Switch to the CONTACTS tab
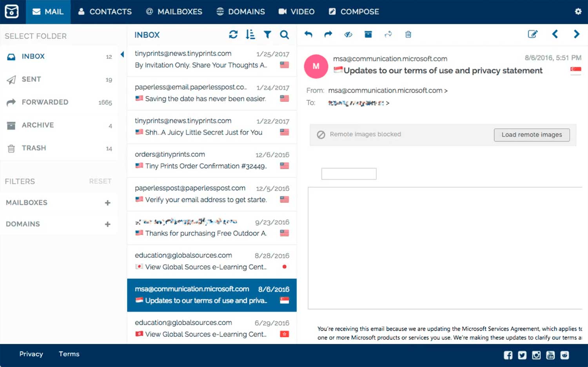 coord(105,12)
